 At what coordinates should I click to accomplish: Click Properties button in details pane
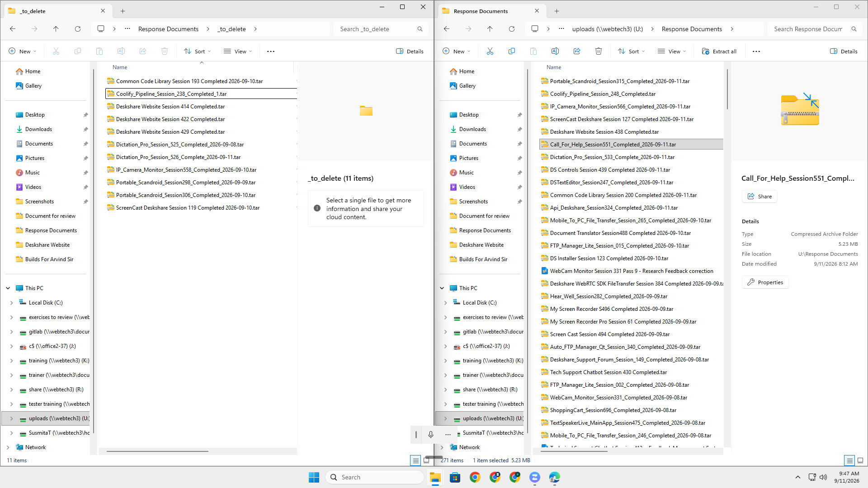click(x=765, y=282)
